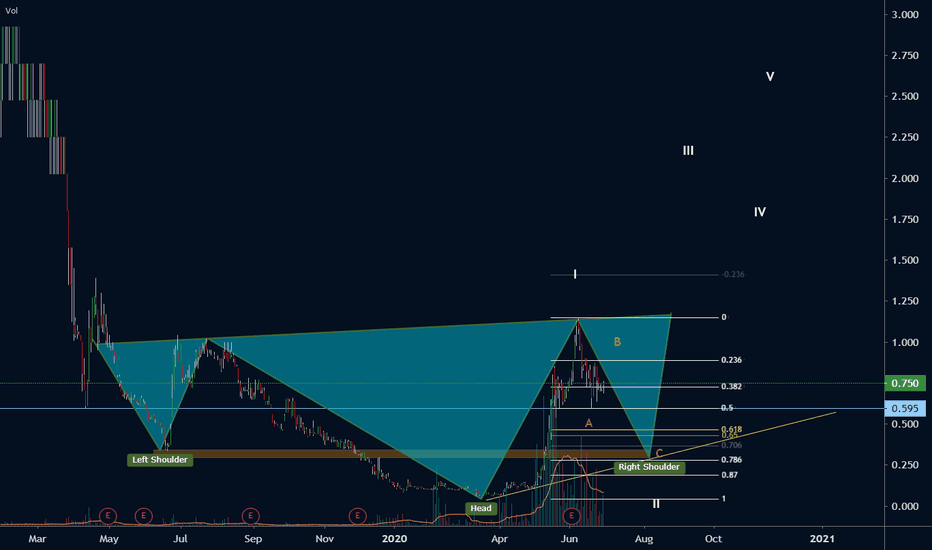Select the Head label
932x550 pixels.
pyautogui.click(x=481, y=508)
